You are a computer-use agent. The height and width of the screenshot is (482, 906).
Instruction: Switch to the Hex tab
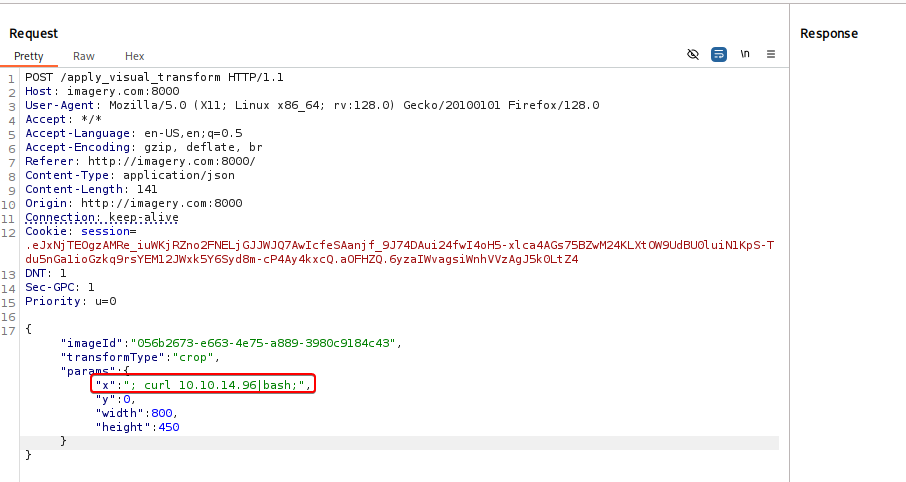pyautogui.click(x=134, y=56)
